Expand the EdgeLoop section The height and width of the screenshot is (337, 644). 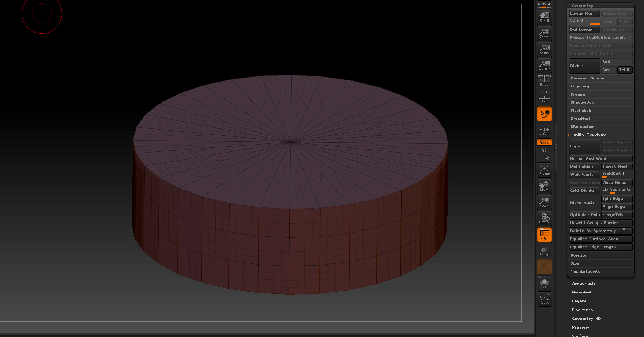580,86
